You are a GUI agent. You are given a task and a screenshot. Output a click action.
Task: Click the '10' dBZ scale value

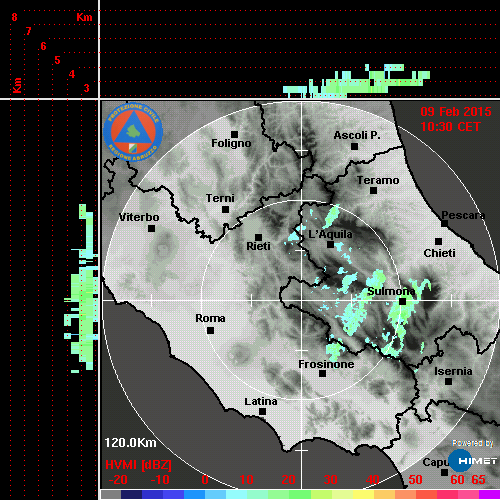click(247, 480)
